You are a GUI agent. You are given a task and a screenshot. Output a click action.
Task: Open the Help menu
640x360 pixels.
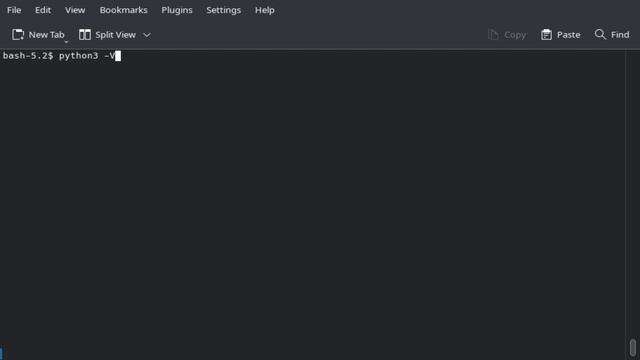(264, 10)
